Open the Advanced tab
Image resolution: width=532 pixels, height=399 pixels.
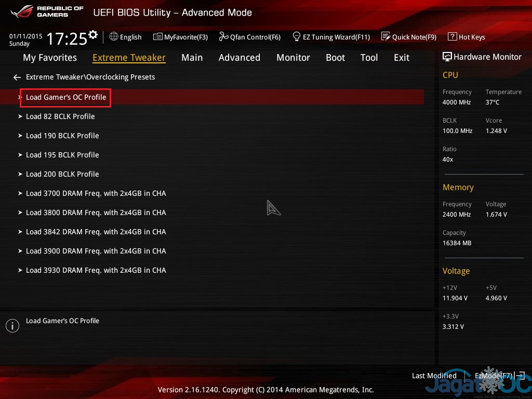(239, 58)
